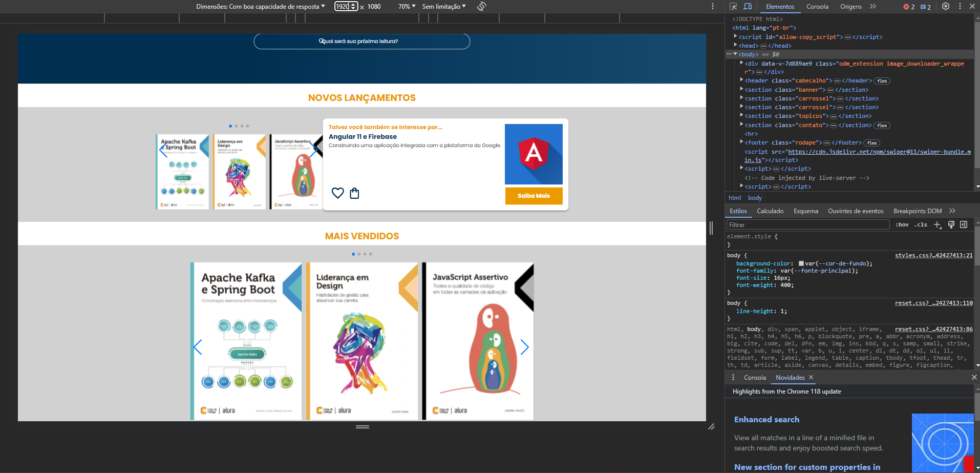Switch to the Origens tab
980x473 pixels.
coord(850,7)
